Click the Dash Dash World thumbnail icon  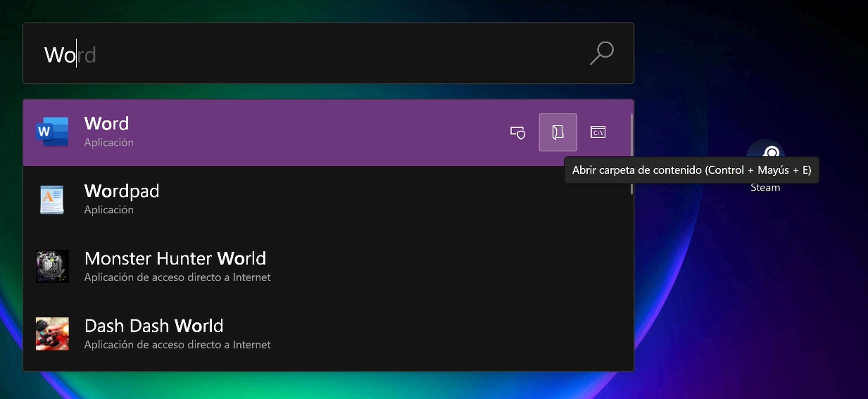pyautogui.click(x=52, y=334)
